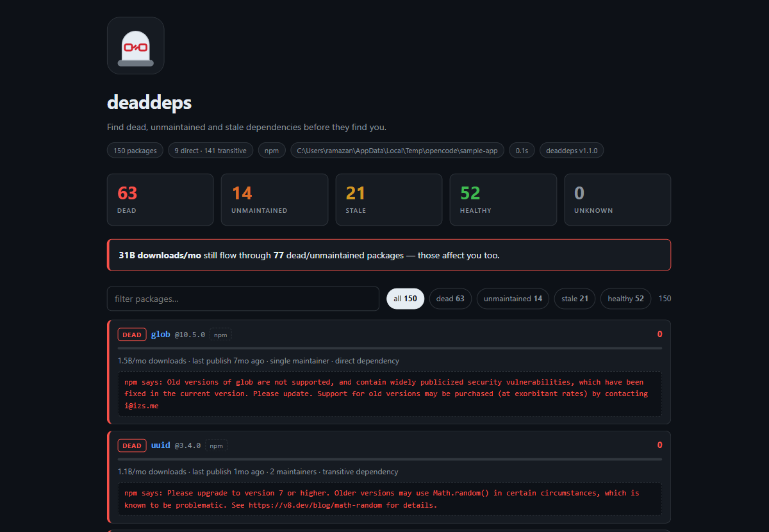Screen dimensions: 769x532
Task: Click the deaddeps v1.1.0 version chip
Action: pyautogui.click(x=572, y=151)
